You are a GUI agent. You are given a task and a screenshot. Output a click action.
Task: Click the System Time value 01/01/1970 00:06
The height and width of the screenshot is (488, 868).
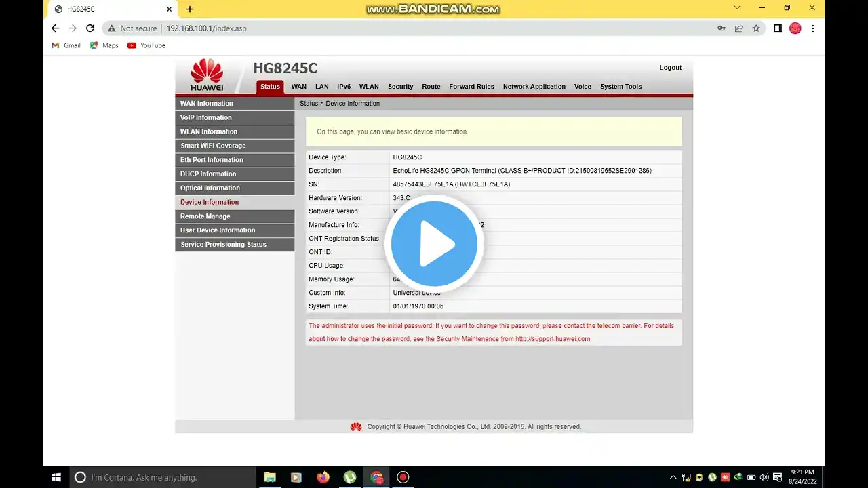point(418,306)
